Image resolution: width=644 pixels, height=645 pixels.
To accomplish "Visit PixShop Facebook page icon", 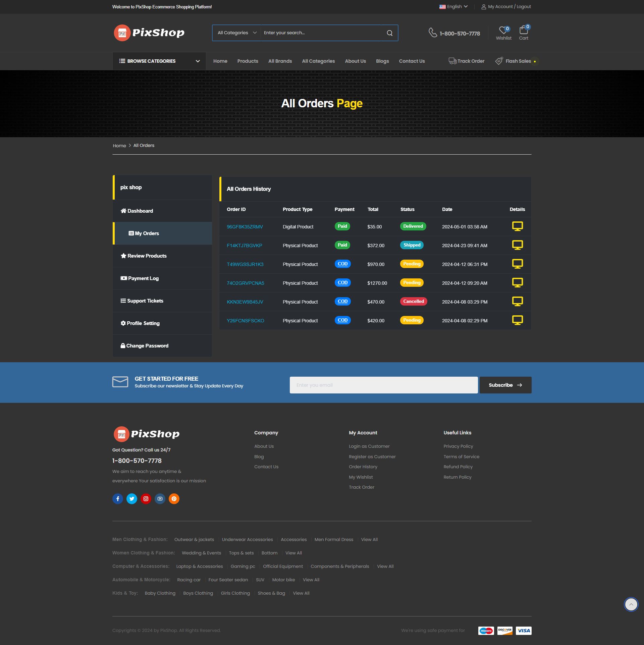I will [117, 499].
